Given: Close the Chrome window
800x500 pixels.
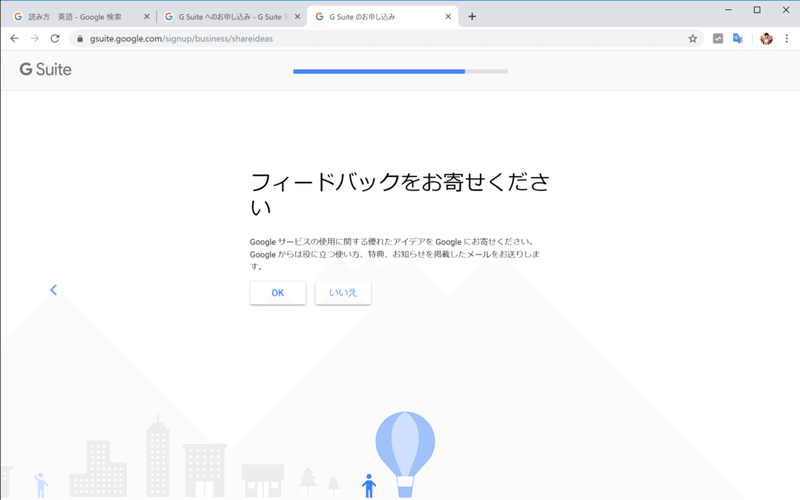Looking at the screenshot, I should click(786, 10).
